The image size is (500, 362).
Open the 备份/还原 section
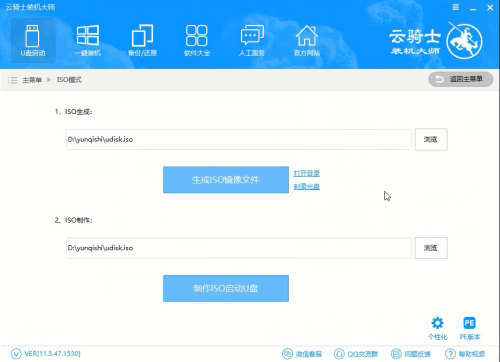(x=142, y=40)
